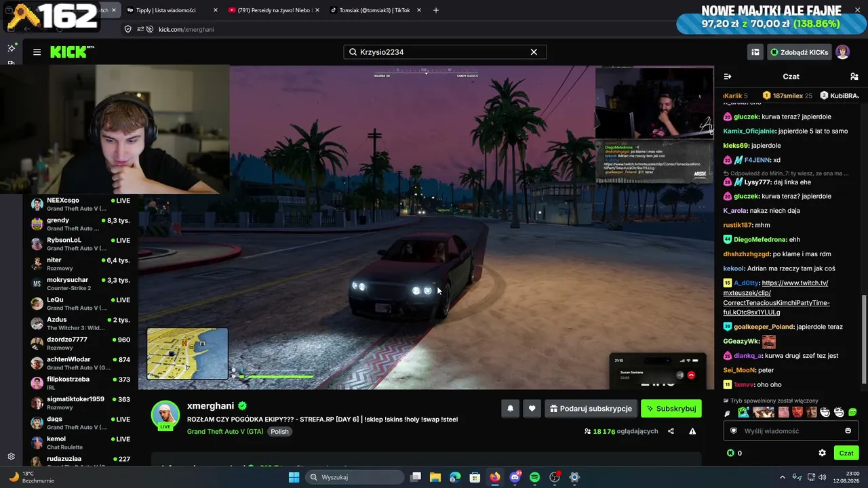The width and height of the screenshot is (868, 488).
Task: Open LeQu channel in sidebar
Action: 81,304
